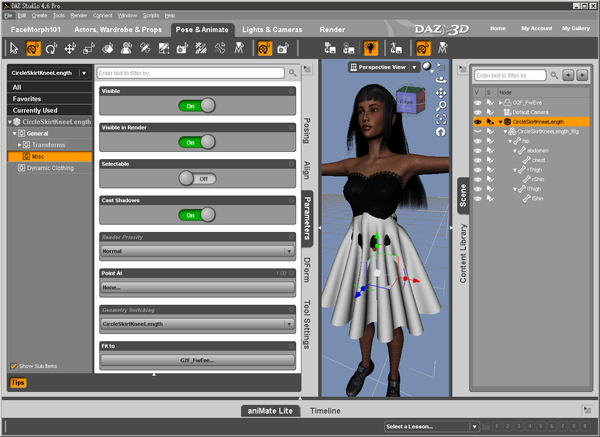
Task: Open the Render Priority Normal dropdown
Action: [x=197, y=251]
